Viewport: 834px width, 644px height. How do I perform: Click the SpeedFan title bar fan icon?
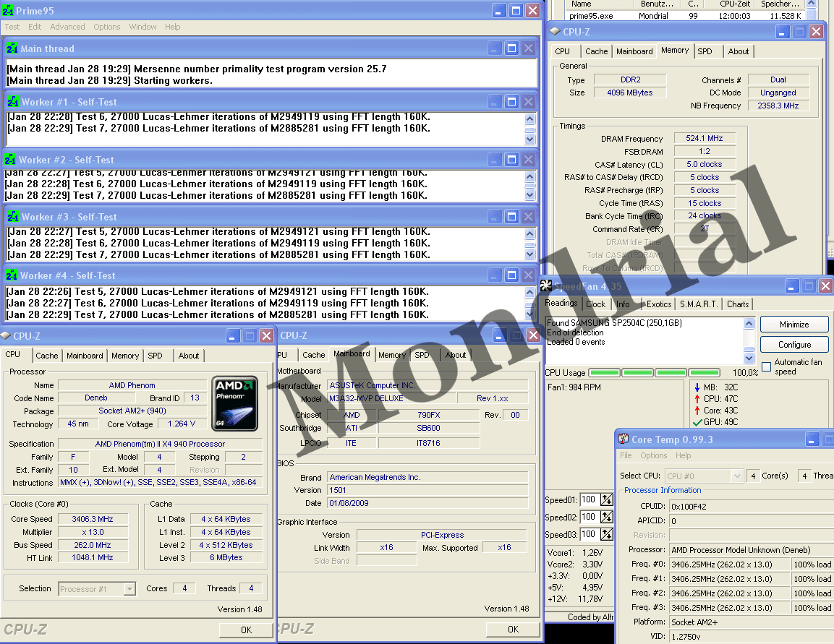tap(545, 286)
